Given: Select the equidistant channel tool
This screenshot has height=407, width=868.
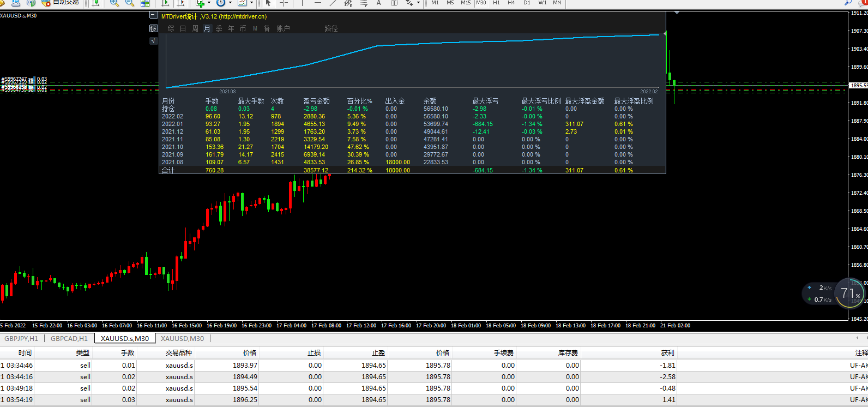Looking at the screenshot, I should (348, 3).
